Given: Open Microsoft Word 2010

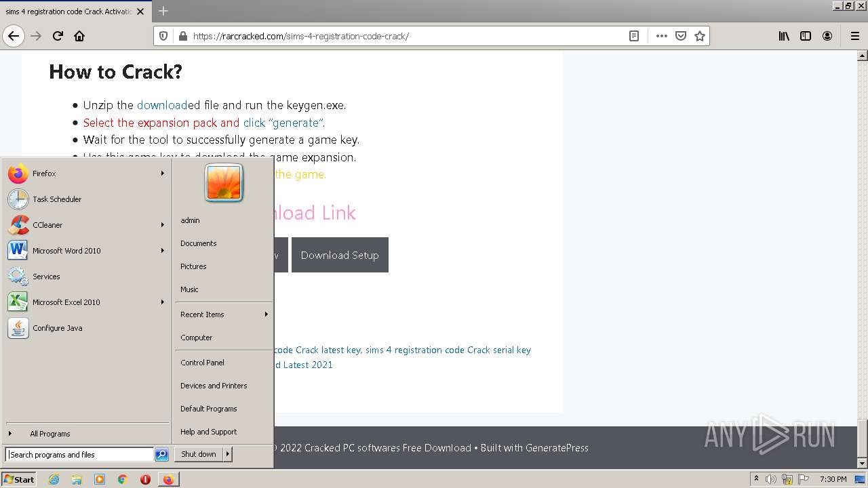Looking at the screenshot, I should tap(86, 251).
